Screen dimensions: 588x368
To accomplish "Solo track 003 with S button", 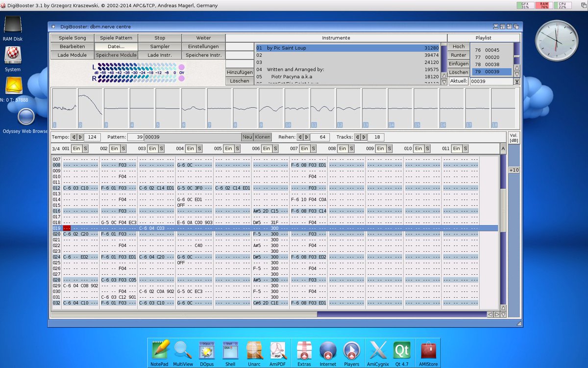I will [161, 149].
